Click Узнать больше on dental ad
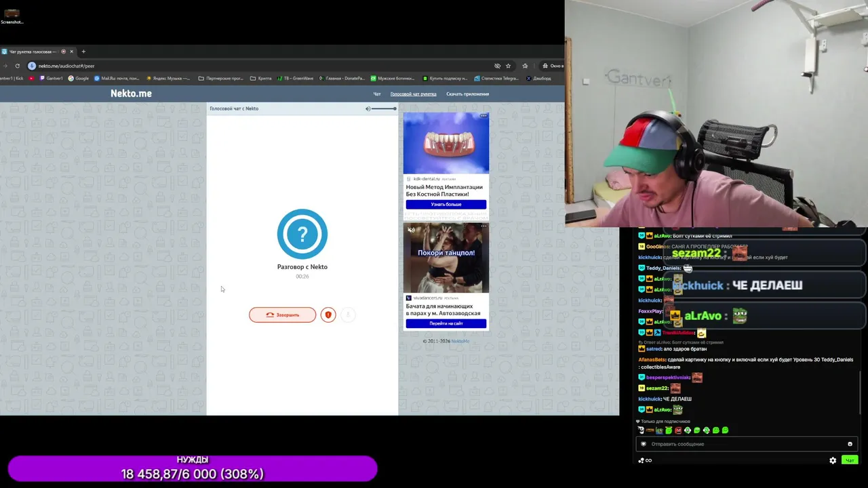Viewport: 868px width, 488px height. (x=446, y=204)
